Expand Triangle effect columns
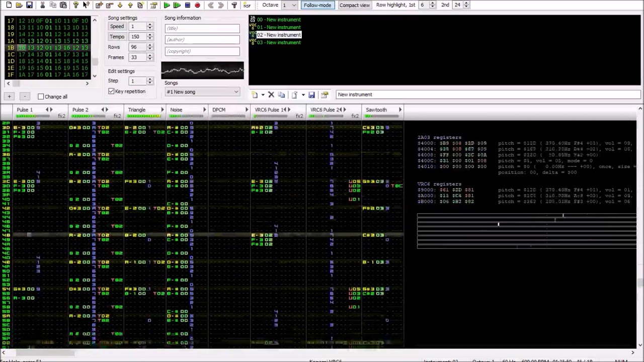644x362 pixels. [x=163, y=110]
